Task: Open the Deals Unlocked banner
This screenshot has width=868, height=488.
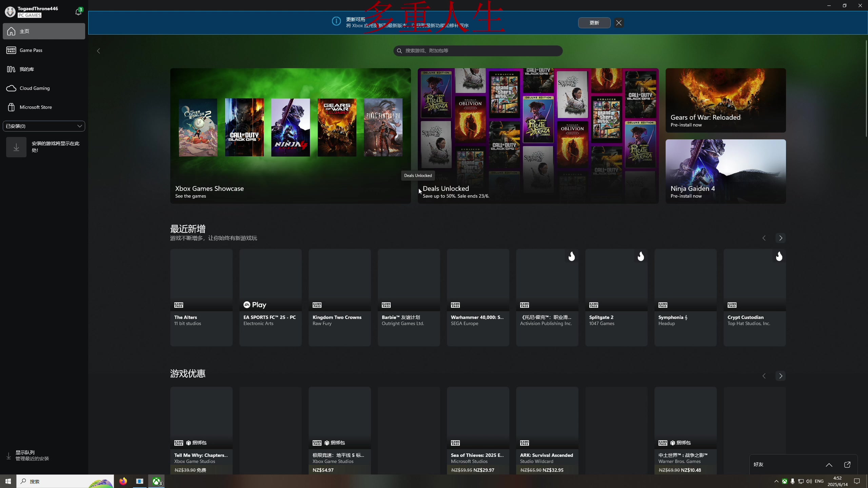Action: coord(538,136)
